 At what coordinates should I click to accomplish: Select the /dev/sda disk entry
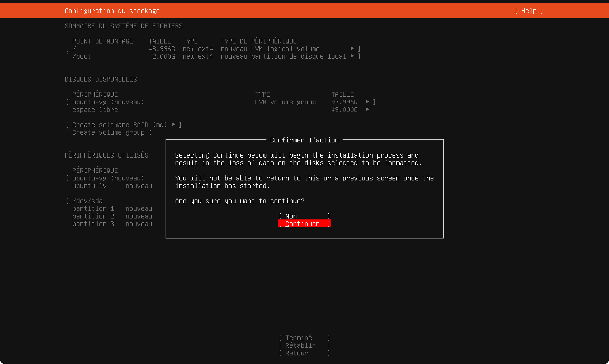pos(87,201)
